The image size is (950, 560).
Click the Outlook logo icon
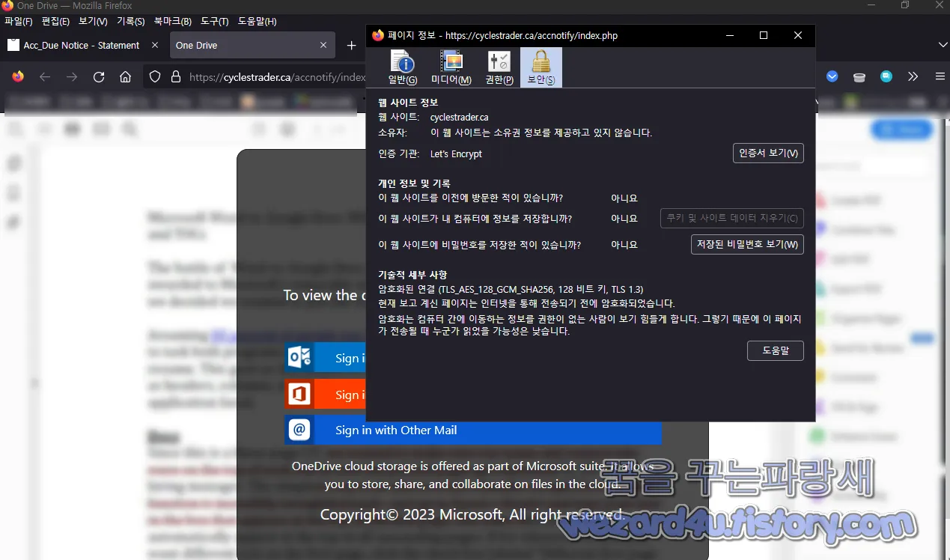pyautogui.click(x=299, y=358)
